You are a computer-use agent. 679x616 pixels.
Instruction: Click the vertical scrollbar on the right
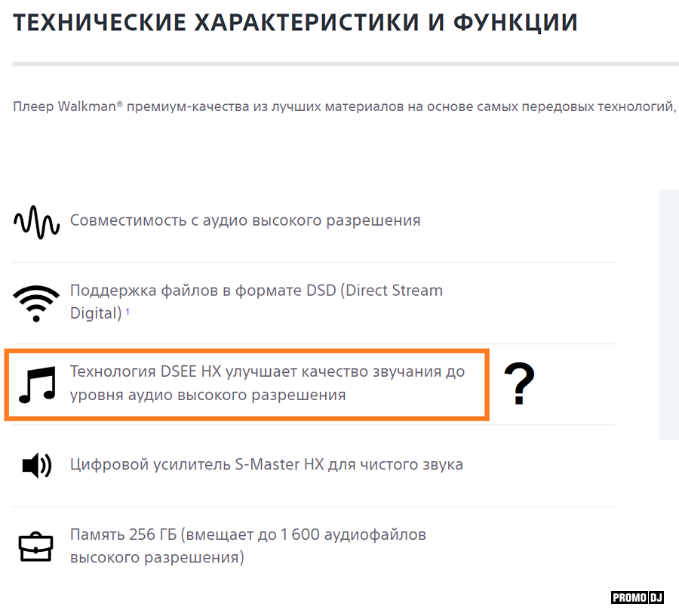[x=668, y=314]
